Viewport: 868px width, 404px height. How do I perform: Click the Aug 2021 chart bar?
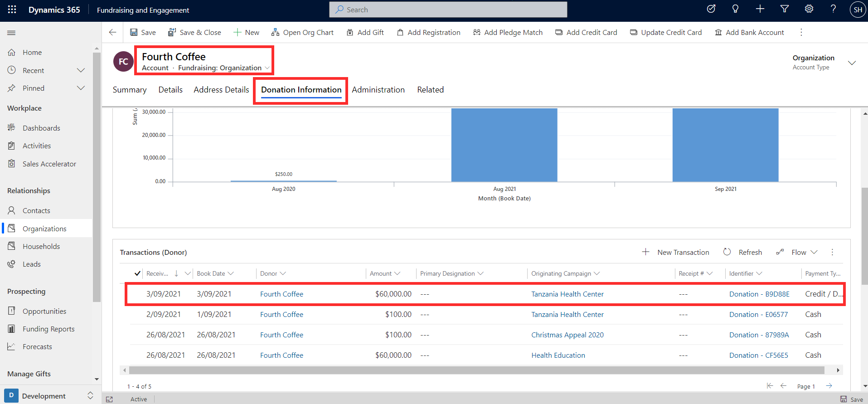pyautogui.click(x=504, y=145)
